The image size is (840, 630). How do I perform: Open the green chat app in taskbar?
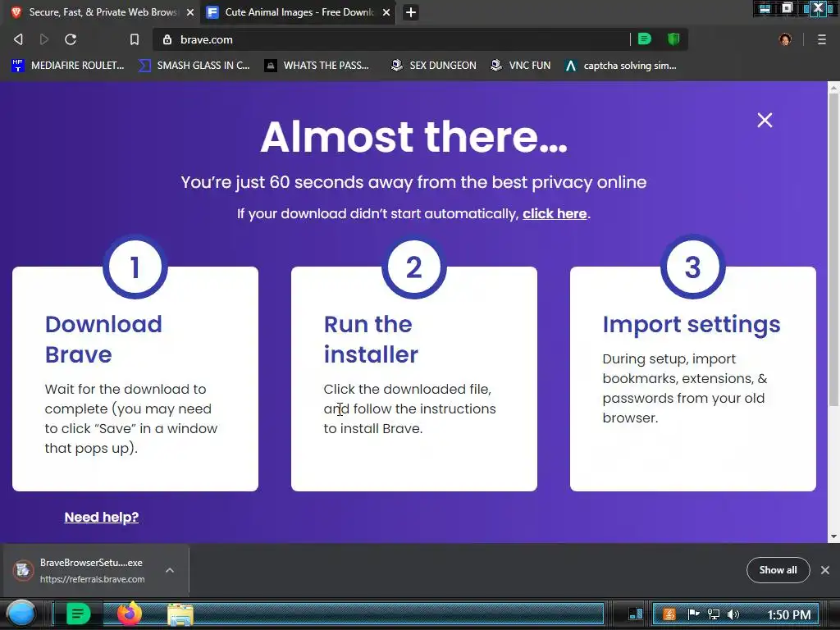pyautogui.click(x=78, y=614)
